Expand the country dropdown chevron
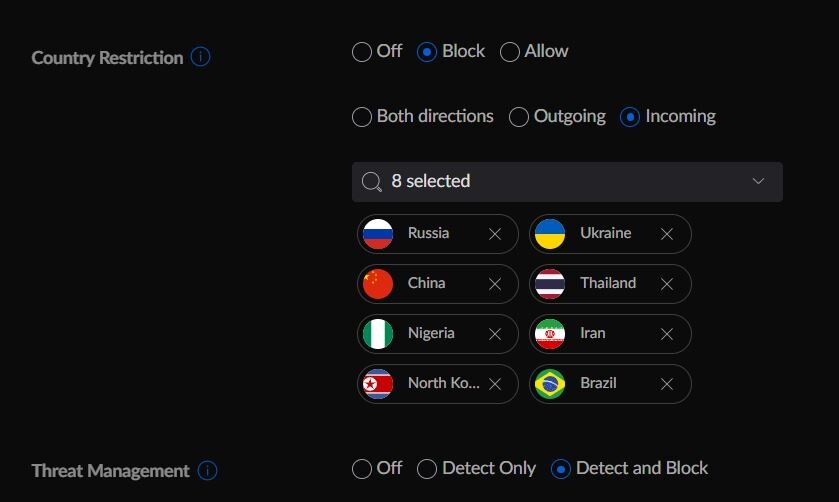This screenshot has width=839, height=502. [x=758, y=182]
